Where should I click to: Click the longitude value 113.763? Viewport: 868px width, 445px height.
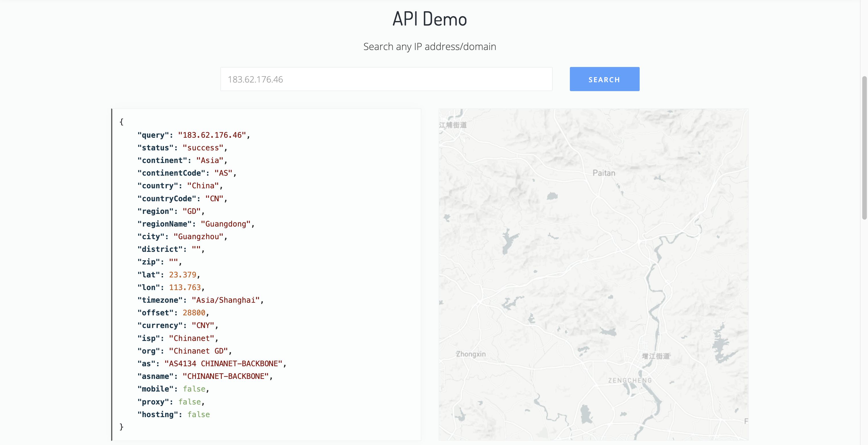(x=185, y=287)
